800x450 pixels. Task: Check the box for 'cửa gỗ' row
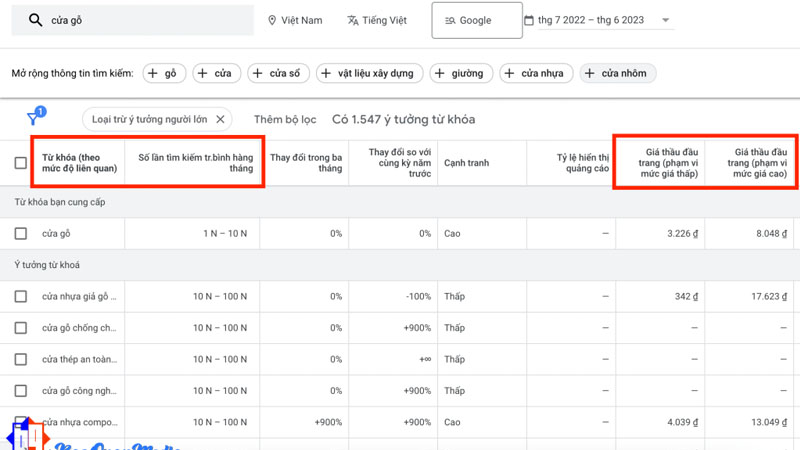tap(21, 233)
